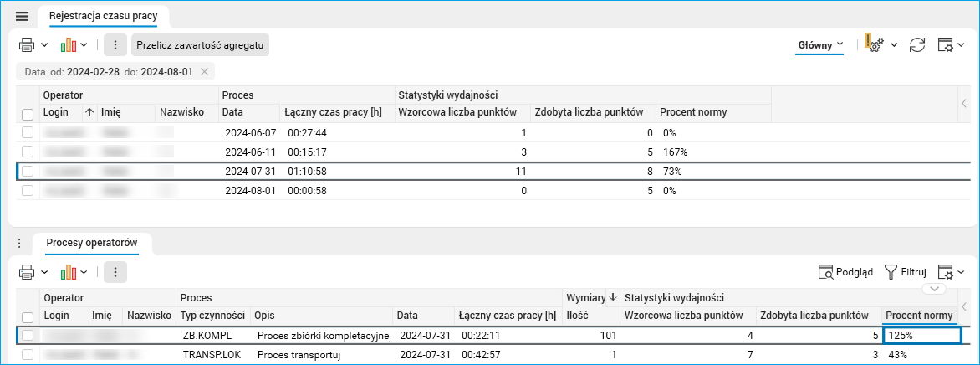
Task: Select the 125% Procent normy cell
Action: (921, 336)
